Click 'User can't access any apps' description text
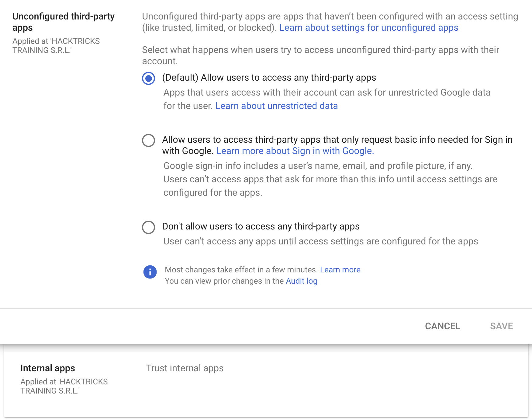This screenshot has width=532, height=420. pyautogui.click(x=320, y=241)
